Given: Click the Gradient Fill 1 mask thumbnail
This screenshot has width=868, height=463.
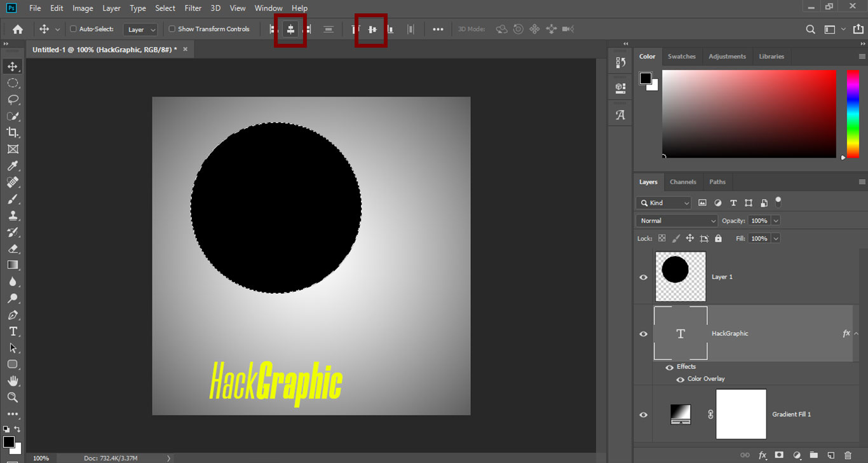Looking at the screenshot, I should (x=741, y=414).
